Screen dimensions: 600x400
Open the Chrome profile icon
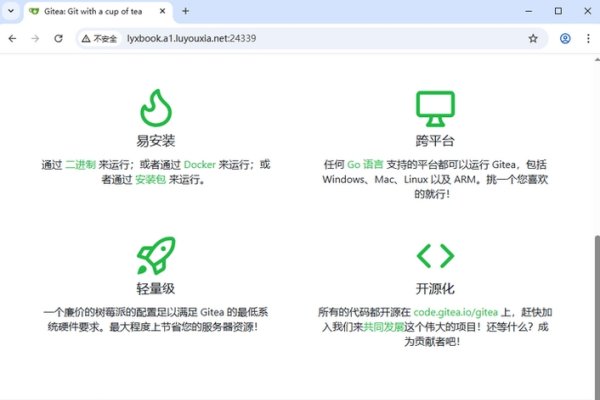point(565,38)
